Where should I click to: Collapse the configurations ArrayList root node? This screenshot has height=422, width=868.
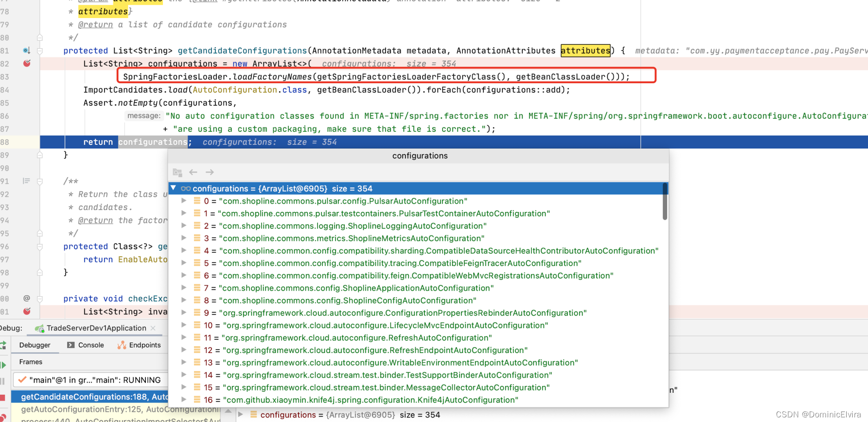click(174, 188)
